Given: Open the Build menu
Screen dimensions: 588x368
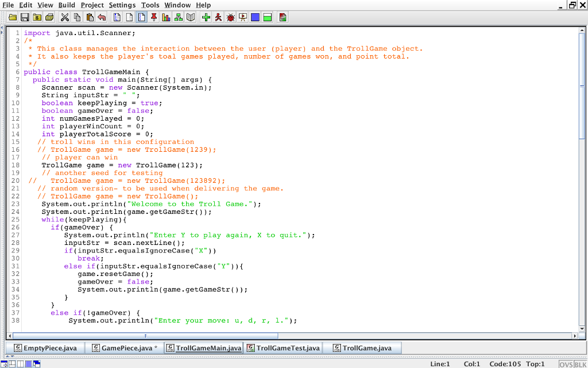Looking at the screenshot, I should click(67, 5).
